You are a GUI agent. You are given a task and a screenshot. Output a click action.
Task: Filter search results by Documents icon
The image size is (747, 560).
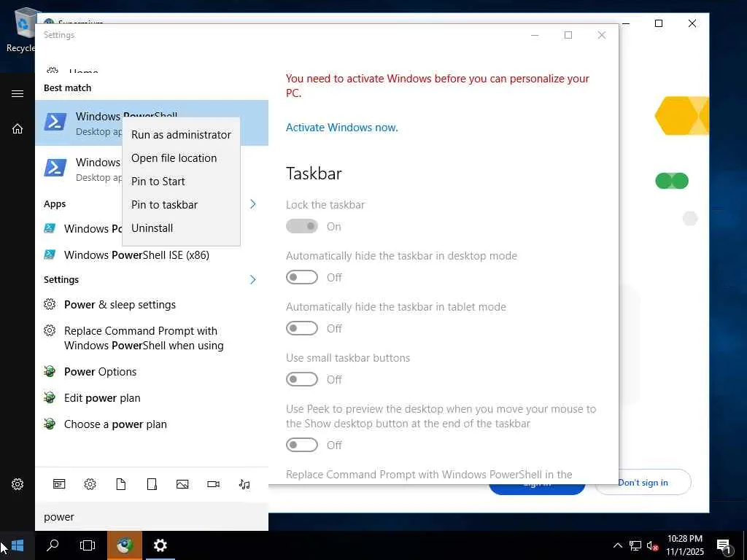pos(121,484)
